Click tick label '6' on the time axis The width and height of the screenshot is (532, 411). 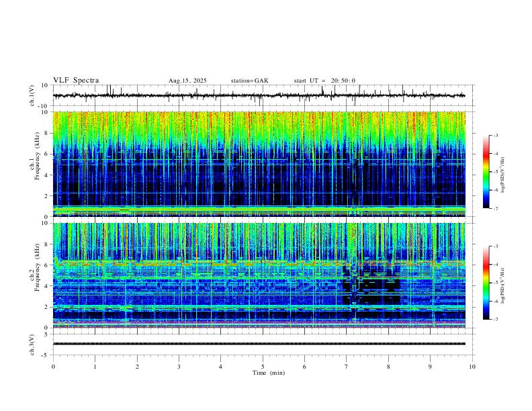(x=304, y=367)
